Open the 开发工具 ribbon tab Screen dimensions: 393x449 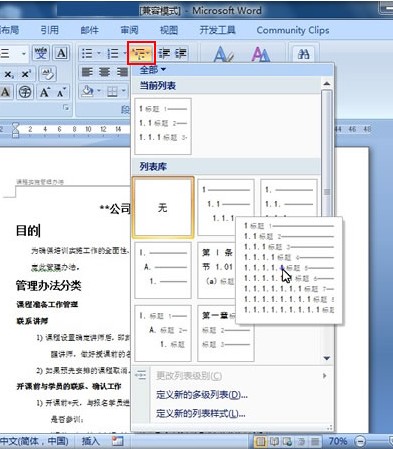click(217, 30)
